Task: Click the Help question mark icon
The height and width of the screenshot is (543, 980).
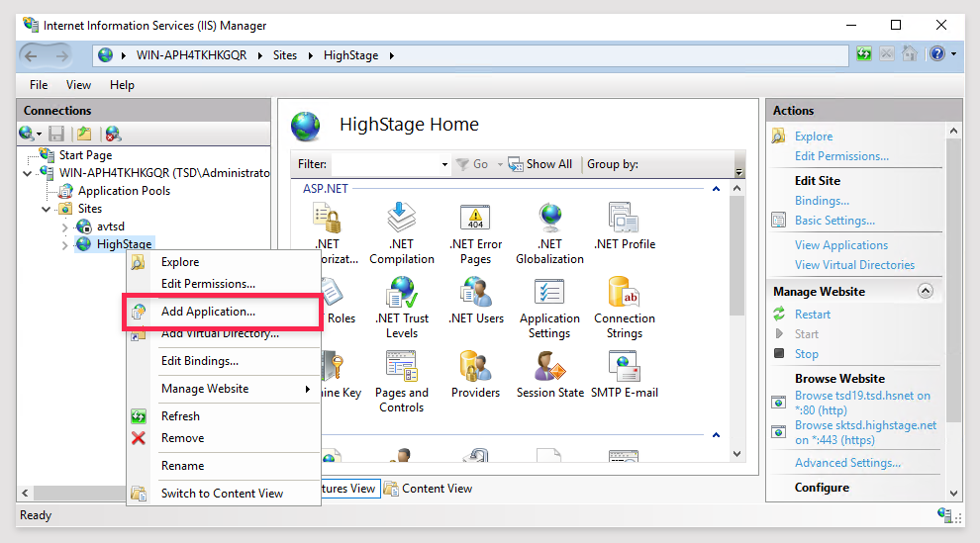Action: click(936, 53)
